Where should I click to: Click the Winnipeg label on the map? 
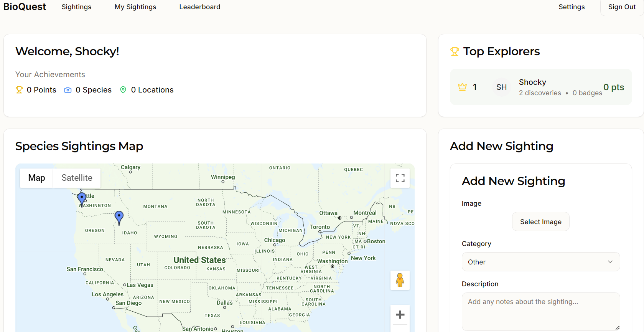tap(223, 177)
